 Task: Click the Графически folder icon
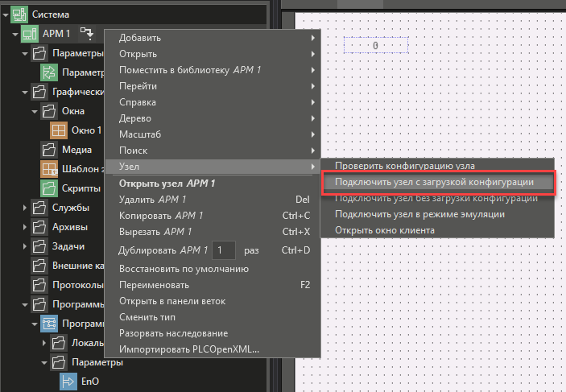39,92
